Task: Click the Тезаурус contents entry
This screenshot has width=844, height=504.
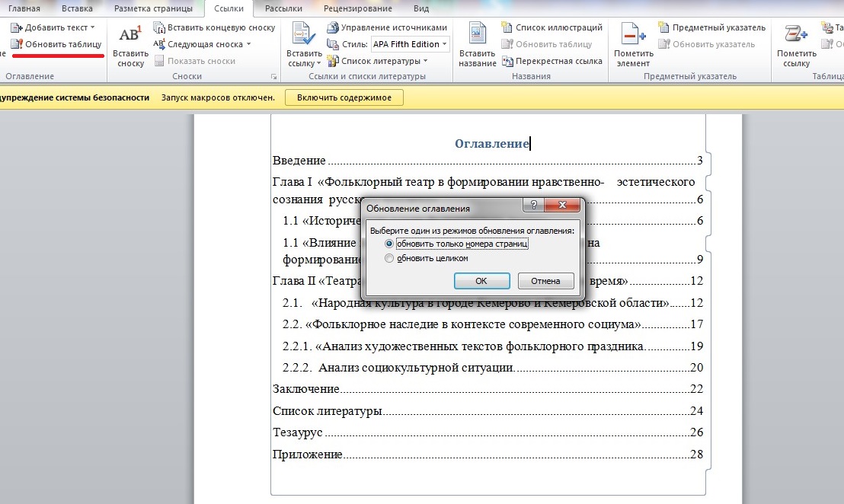Action: tap(488, 432)
